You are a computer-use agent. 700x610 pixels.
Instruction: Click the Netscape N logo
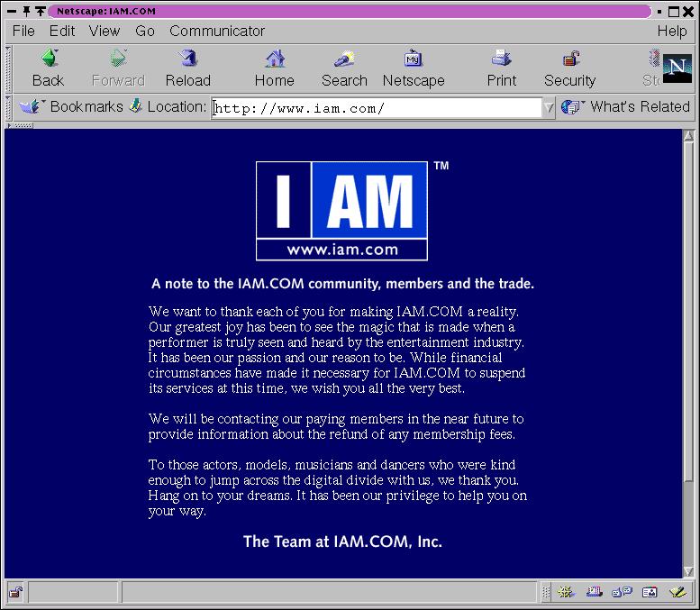[677, 68]
